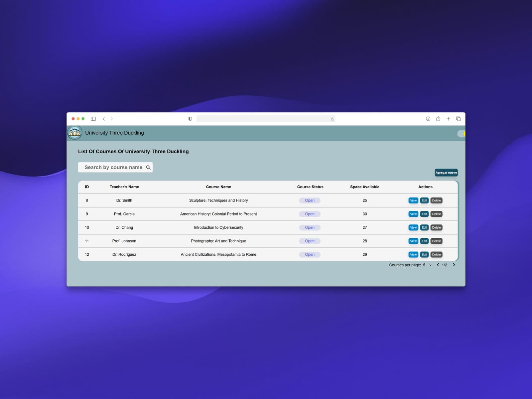Image resolution: width=532 pixels, height=399 pixels.
Task: View the Introduction to Cybersecurity course
Action: point(413,227)
